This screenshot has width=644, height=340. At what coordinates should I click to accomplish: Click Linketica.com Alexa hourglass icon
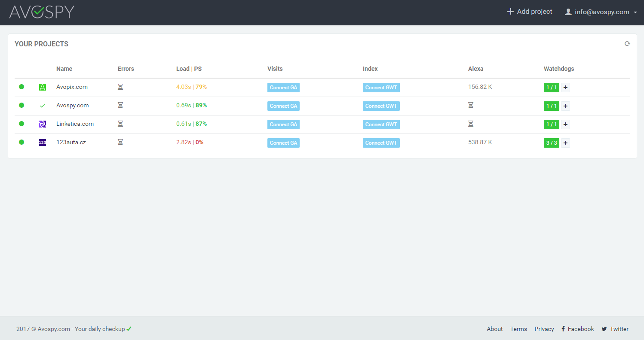(x=471, y=124)
